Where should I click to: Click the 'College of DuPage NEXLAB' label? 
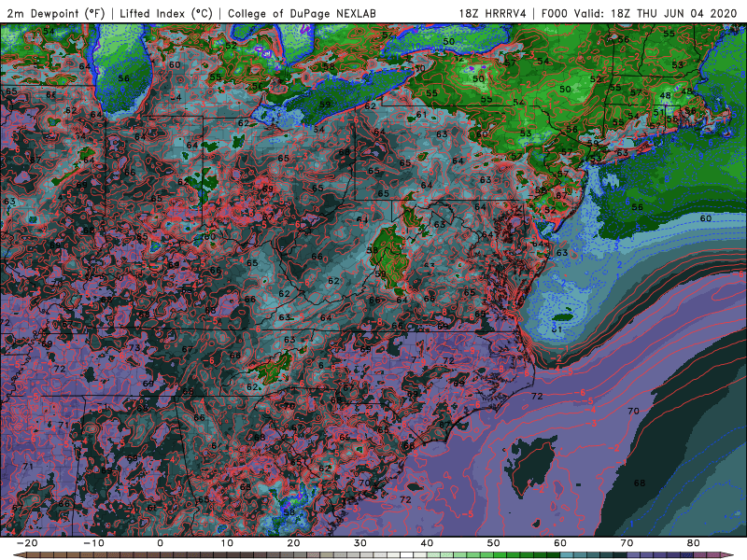point(302,14)
